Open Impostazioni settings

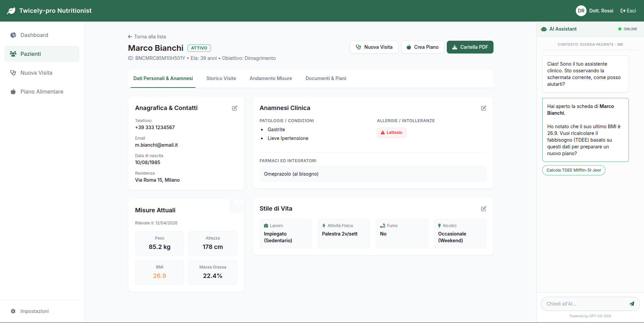pyautogui.click(x=34, y=311)
